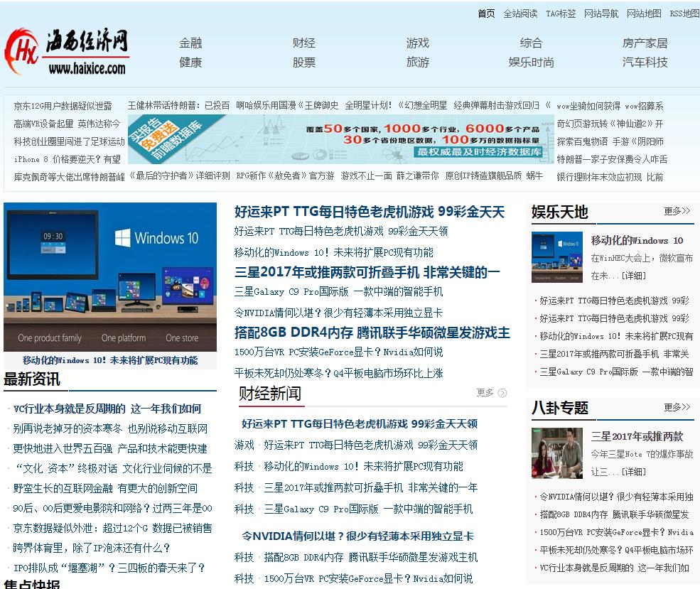Go to the 游戏 channel
Screen dimensions: 700x589
[x=418, y=43]
